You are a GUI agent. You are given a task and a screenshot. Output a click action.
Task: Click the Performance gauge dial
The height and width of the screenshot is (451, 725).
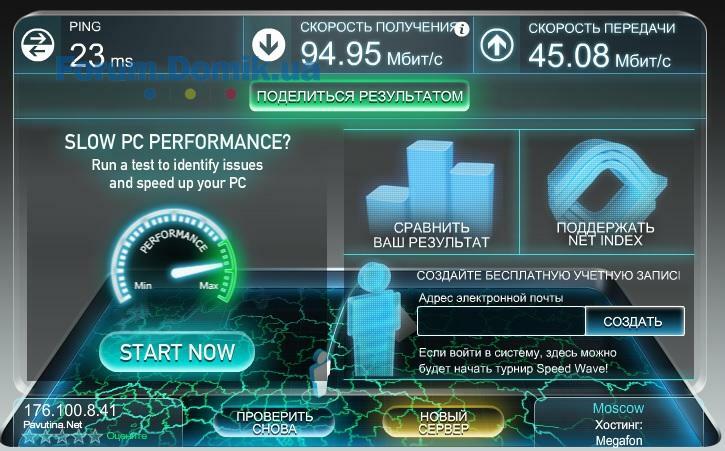[x=175, y=256]
